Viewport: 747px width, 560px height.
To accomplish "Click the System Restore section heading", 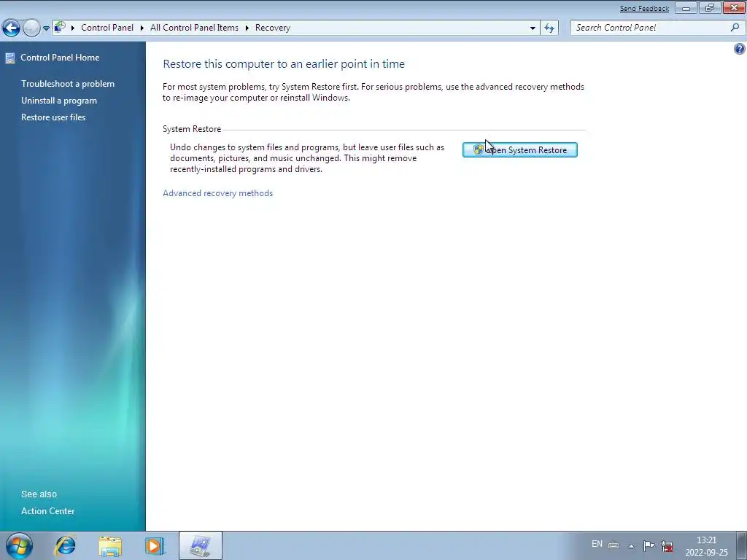I will pyautogui.click(x=192, y=129).
